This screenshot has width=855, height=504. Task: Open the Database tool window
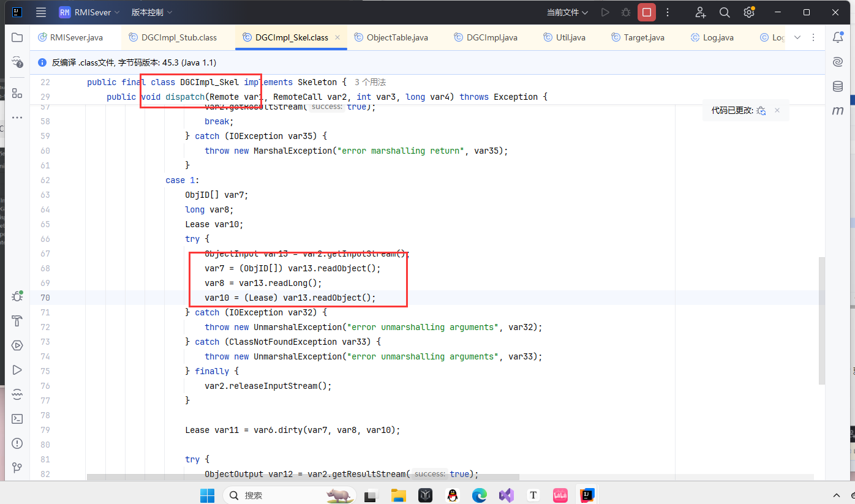(x=838, y=86)
